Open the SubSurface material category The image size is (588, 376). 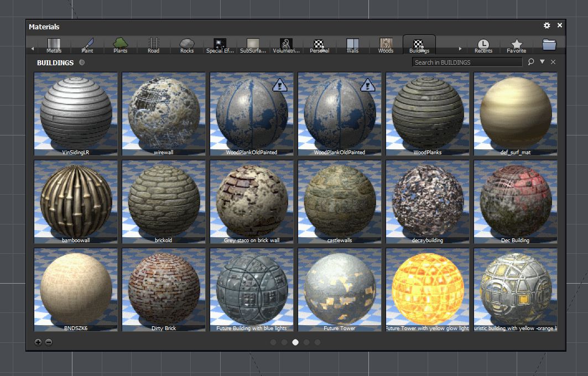pyautogui.click(x=253, y=45)
